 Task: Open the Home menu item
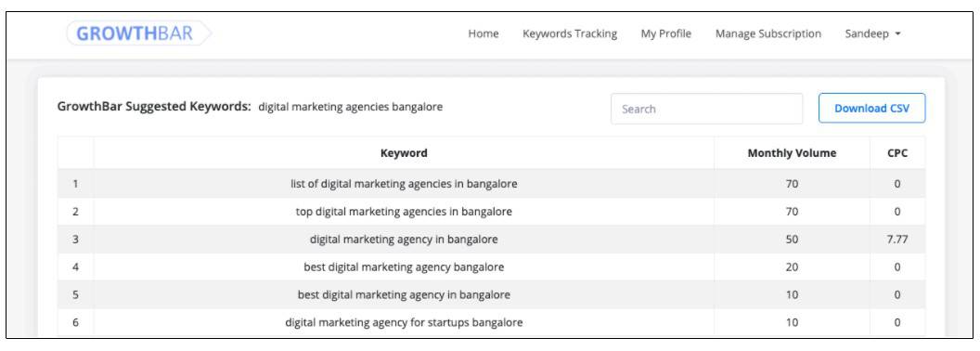(x=484, y=33)
